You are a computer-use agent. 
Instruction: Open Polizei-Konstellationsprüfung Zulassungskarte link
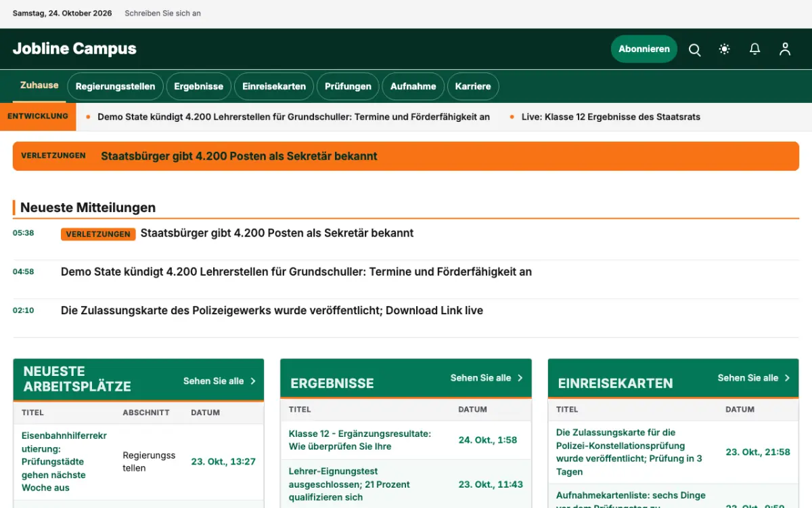[629, 452]
